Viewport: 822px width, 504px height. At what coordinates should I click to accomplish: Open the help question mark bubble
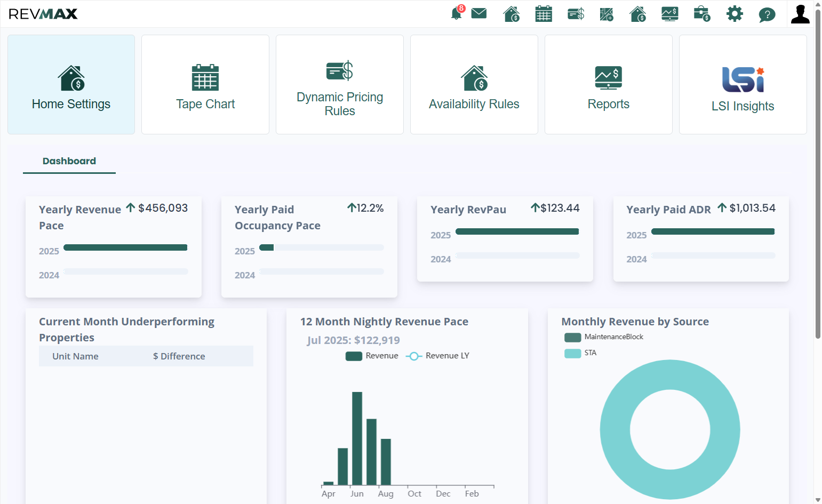point(767,14)
